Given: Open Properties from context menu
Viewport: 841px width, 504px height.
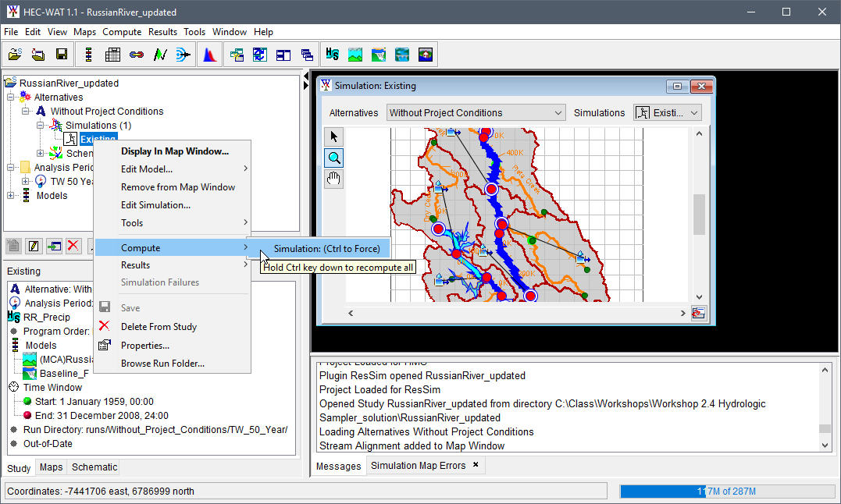Looking at the screenshot, I should [173, 346].
